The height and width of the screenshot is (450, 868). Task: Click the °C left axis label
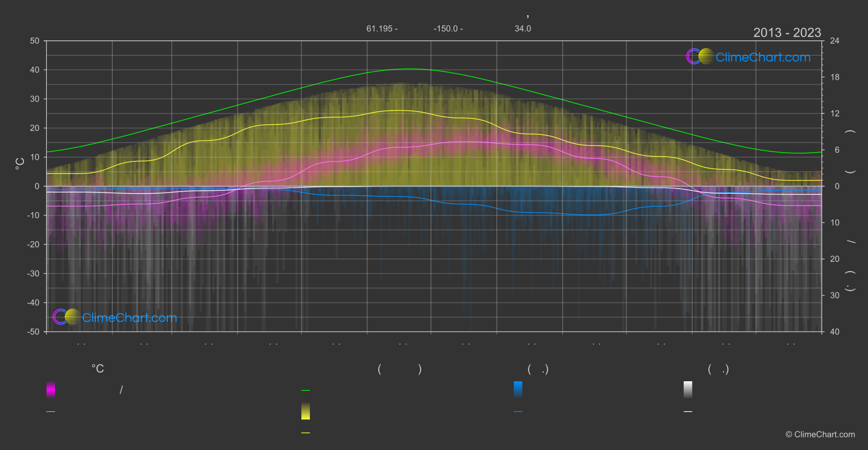[x=20, y=164]
